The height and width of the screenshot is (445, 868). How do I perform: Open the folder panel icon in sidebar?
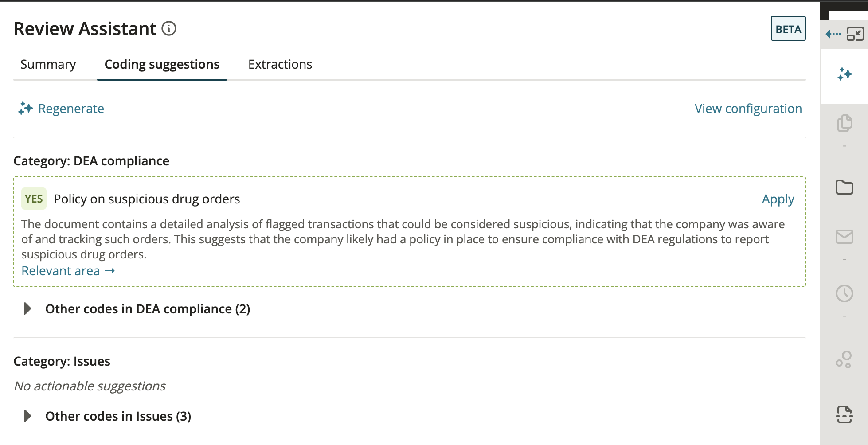pyautogui.click(x=844, y=188)
